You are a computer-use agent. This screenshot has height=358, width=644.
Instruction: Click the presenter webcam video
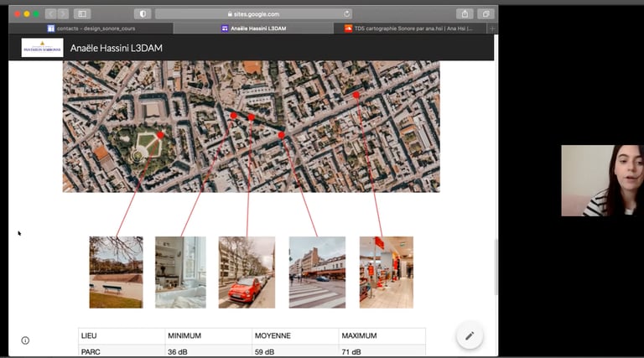603,180
